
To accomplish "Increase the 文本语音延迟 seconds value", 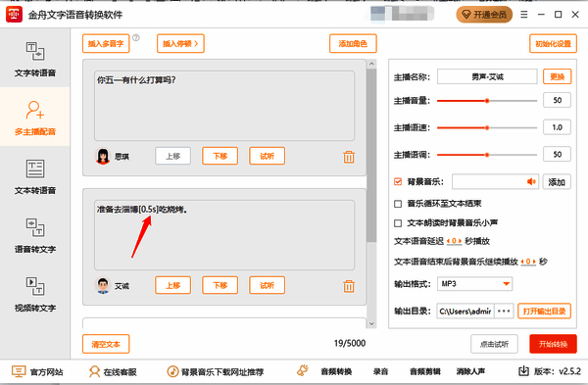I will [x=460, y=241].
